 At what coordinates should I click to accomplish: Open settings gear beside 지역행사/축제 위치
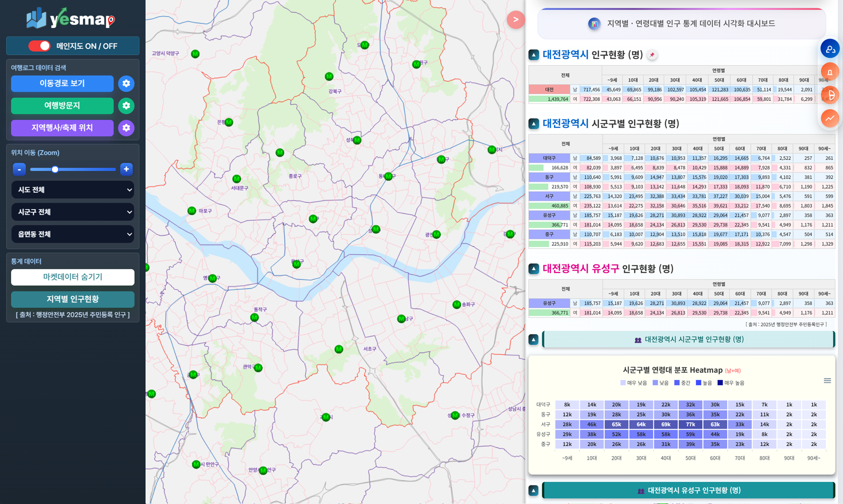(126, 128)
